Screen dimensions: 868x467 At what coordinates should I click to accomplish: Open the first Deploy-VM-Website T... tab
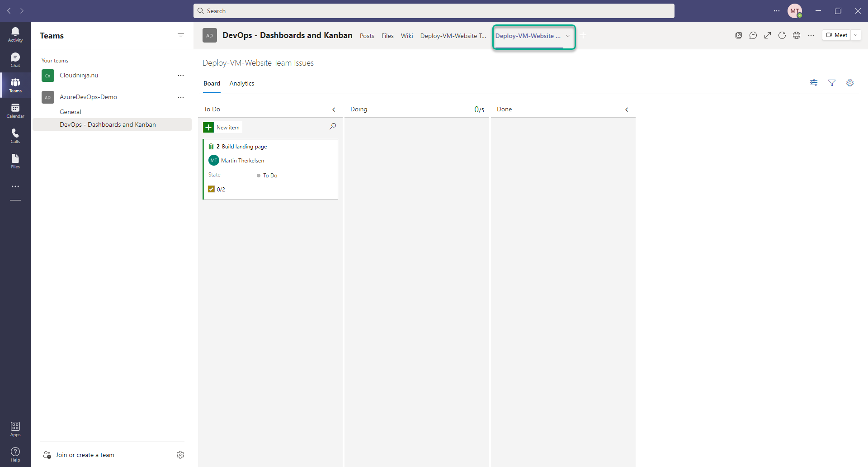[453, 36]
